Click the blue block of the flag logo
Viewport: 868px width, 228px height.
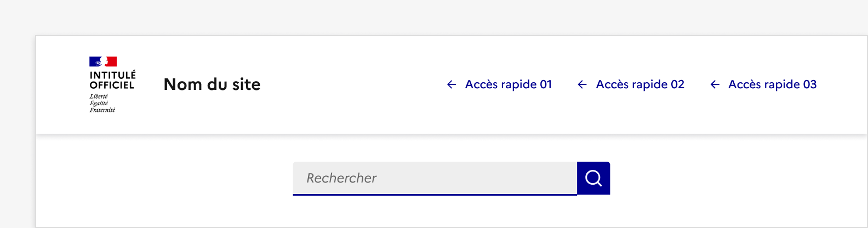94,61
